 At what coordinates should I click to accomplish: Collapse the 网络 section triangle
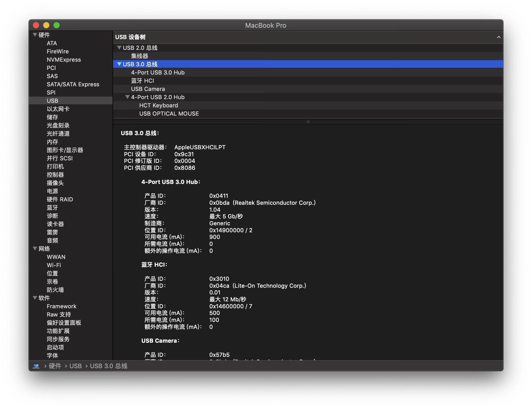click(x=35, y=248)
